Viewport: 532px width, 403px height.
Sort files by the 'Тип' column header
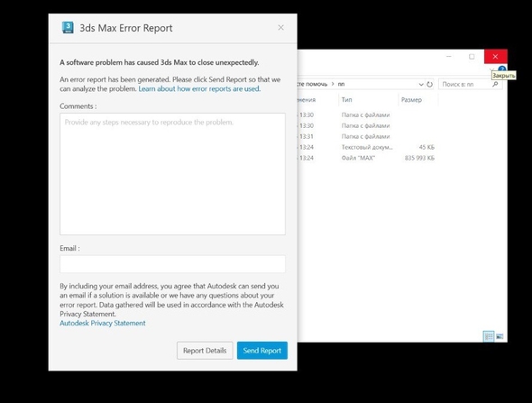click(x=347, y=100)
